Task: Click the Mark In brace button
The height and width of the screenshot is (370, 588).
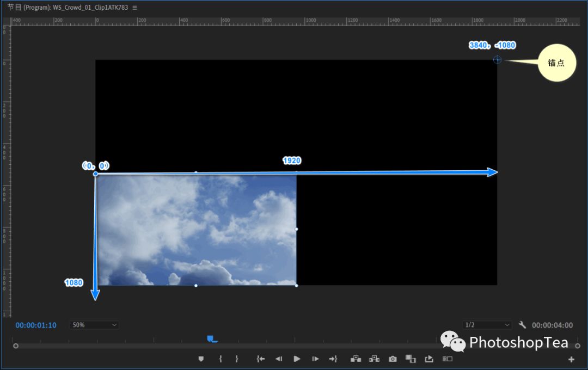Action: (x=220, y=359)
